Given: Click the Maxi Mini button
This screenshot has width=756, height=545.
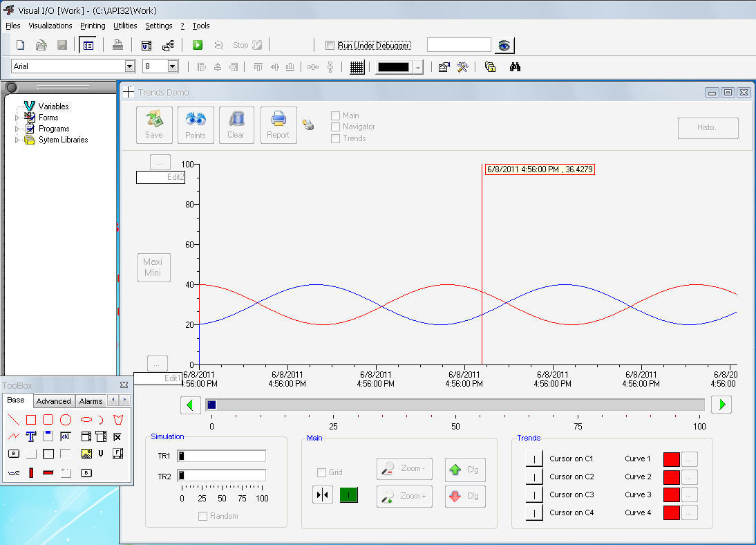Looking at the screenshot, I should click(154, 268).
